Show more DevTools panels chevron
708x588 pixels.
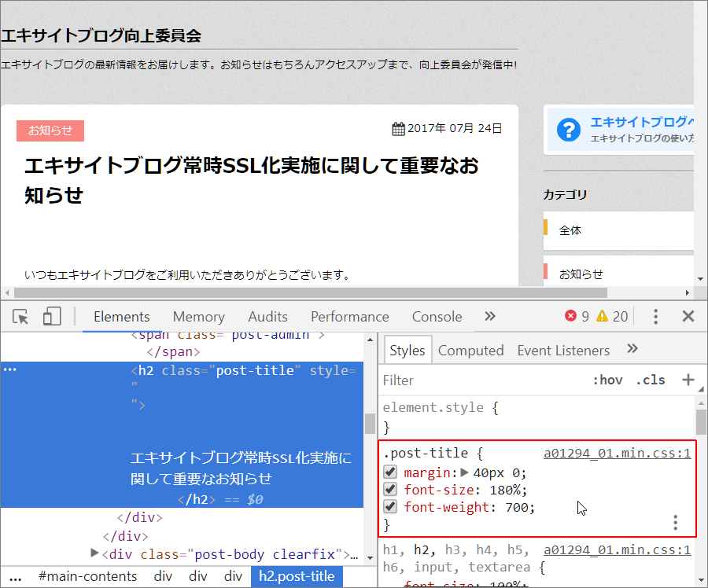click(490, 316)
